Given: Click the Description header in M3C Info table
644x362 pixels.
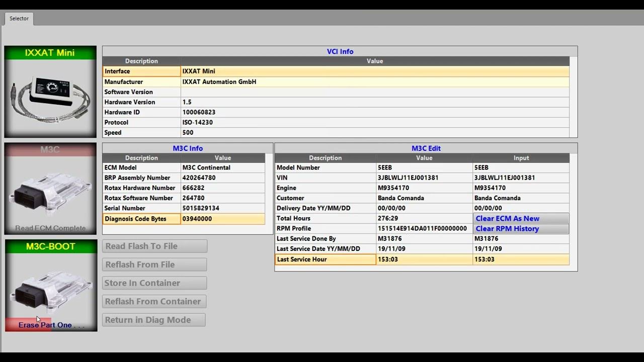Looking at the screenshot, I should (141, 158).
